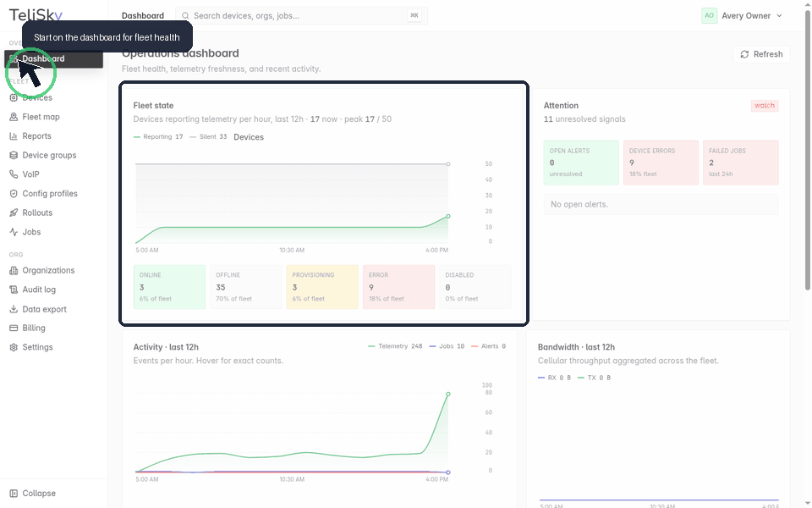This screenshot has width=812, height=508.
Task: Open the DEVICE ERRORS tile
Action: 661,163
